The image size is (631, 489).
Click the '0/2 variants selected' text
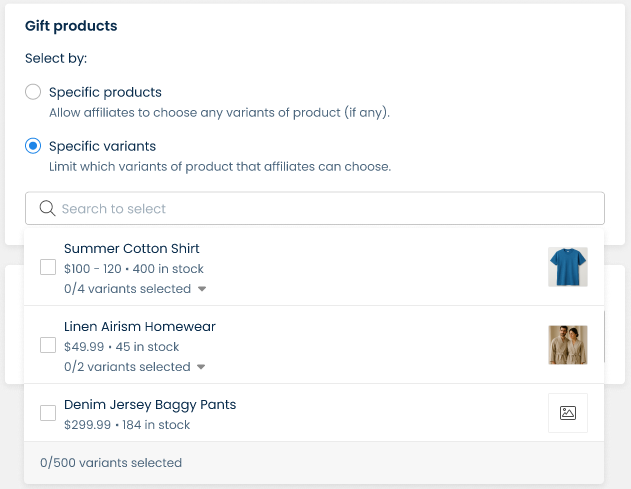pyautogui.click(x=127, y=367)
